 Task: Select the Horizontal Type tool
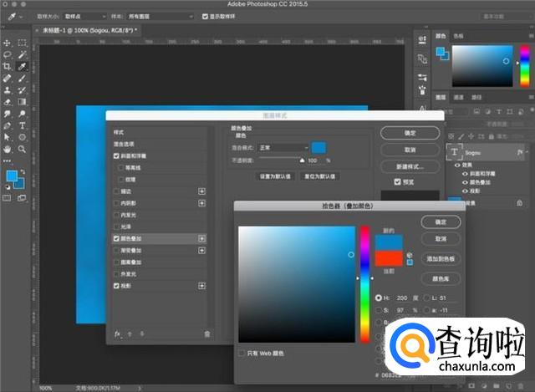click(23, 125)
